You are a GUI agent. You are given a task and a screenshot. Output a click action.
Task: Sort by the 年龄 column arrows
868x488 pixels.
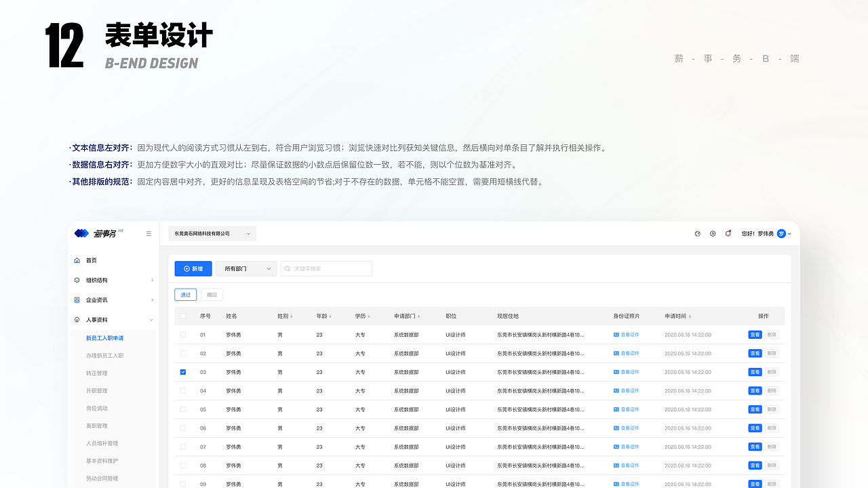click(x=330, y=317)
